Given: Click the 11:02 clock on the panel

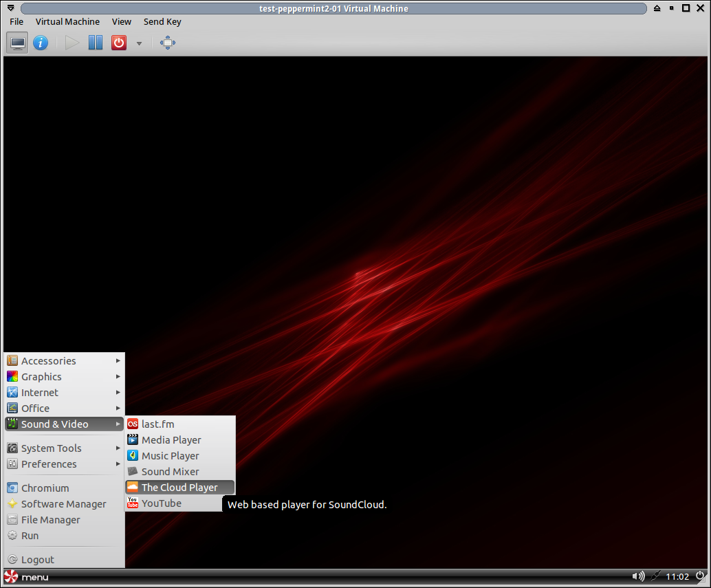Looking at the screenshot, I should point(677,577).
